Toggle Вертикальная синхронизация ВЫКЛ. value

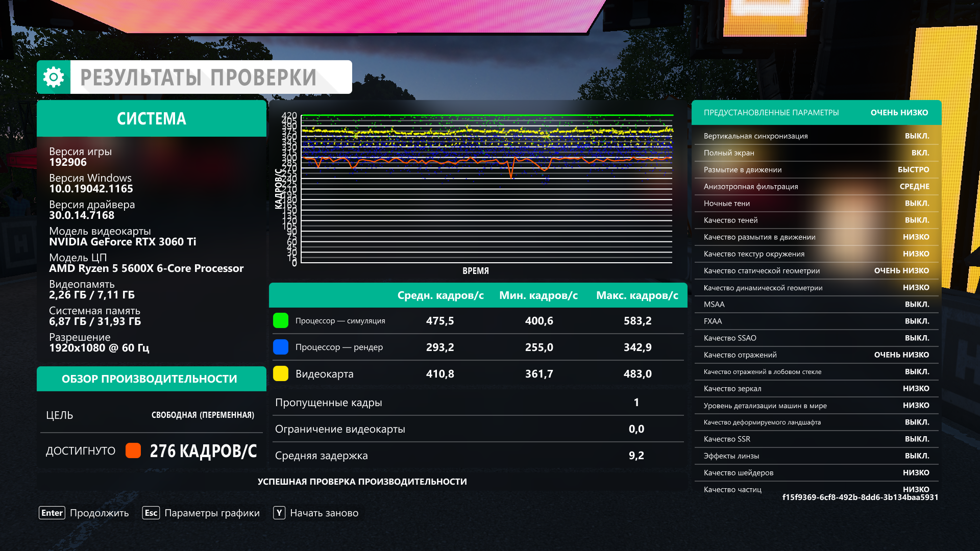(917, 136)
